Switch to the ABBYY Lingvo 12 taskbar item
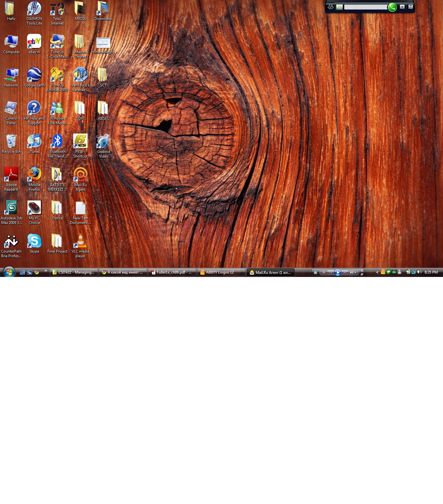Screen dimensions: 443x504 [x=221, y=272]
